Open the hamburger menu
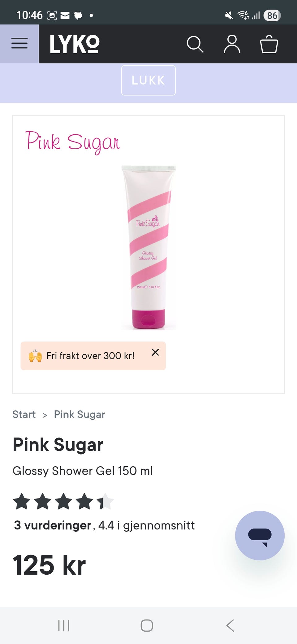Screen dimensions: 297x644 pos(19,44)
